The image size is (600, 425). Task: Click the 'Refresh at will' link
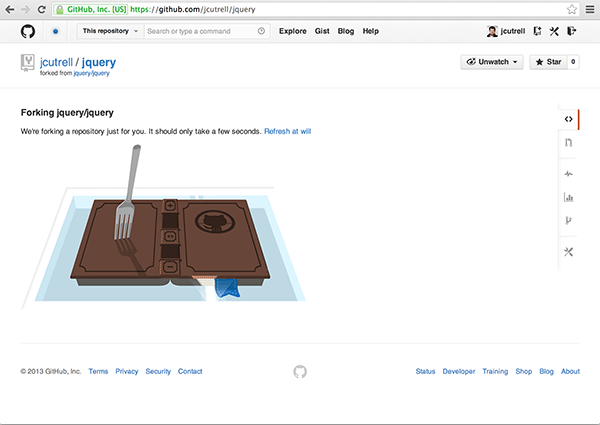tap(287, 131)
